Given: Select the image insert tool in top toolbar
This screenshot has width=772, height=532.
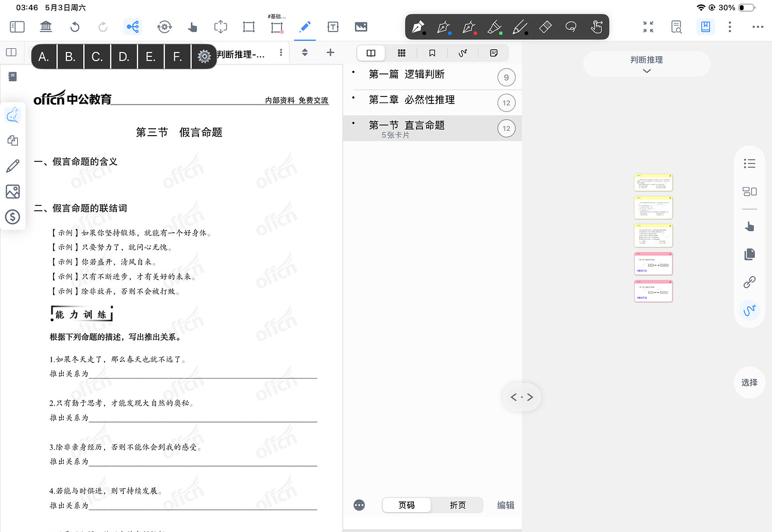Looking at the screenshot, I should click(361, 27).
